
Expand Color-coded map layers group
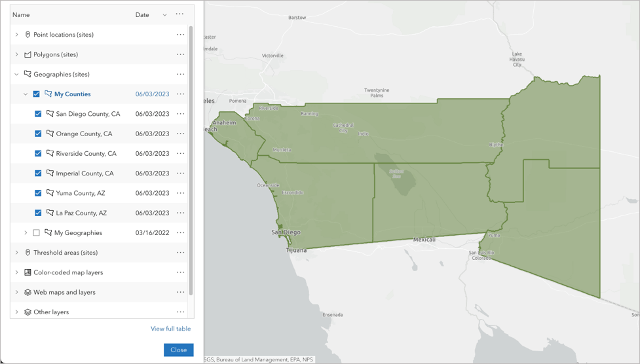click(17, 272)
